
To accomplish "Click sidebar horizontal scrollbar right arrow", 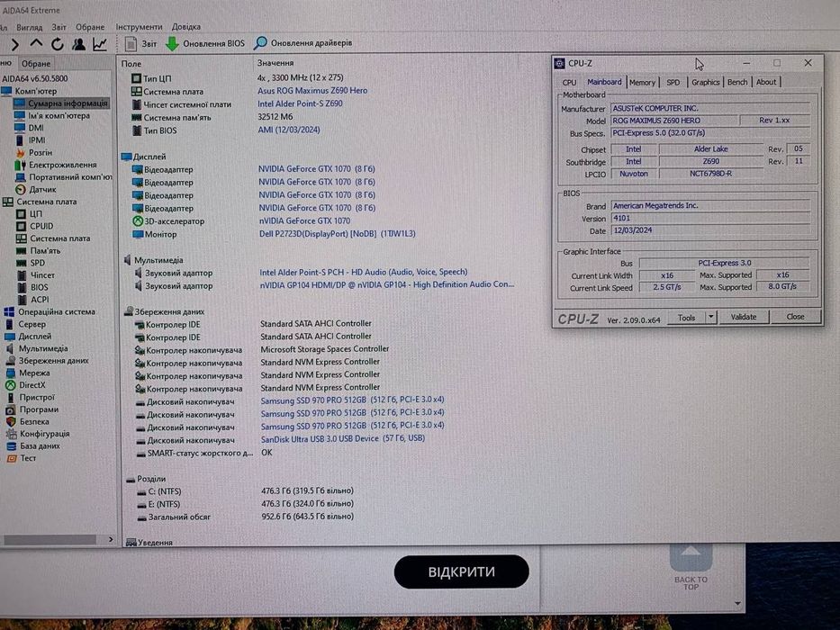I will (111, 539).
